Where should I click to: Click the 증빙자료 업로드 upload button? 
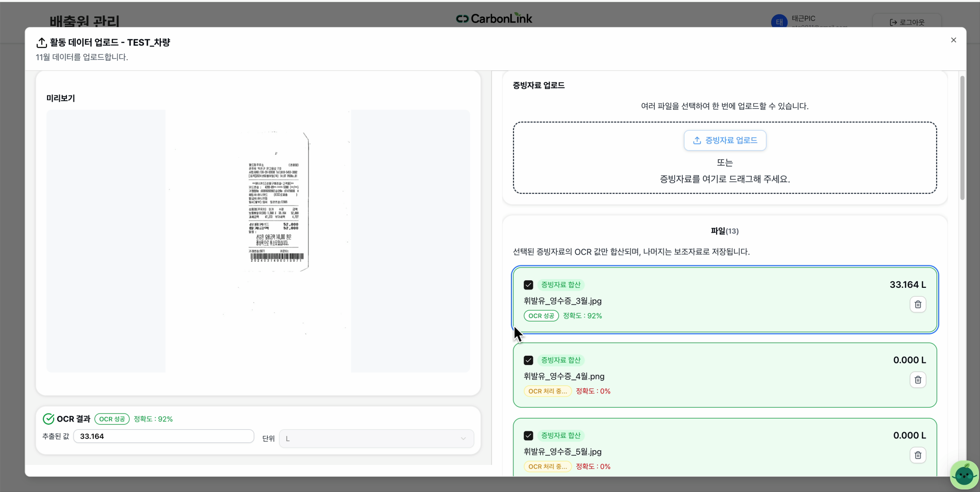(725, 140)
